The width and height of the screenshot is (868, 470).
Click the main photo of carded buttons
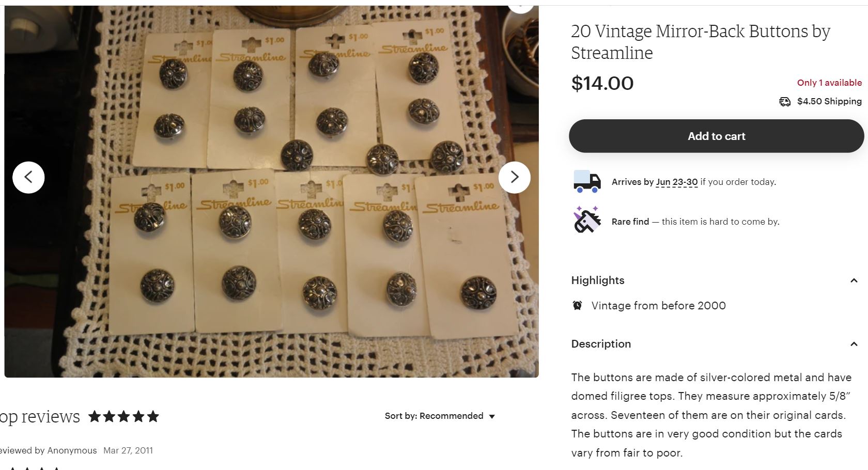271,191
